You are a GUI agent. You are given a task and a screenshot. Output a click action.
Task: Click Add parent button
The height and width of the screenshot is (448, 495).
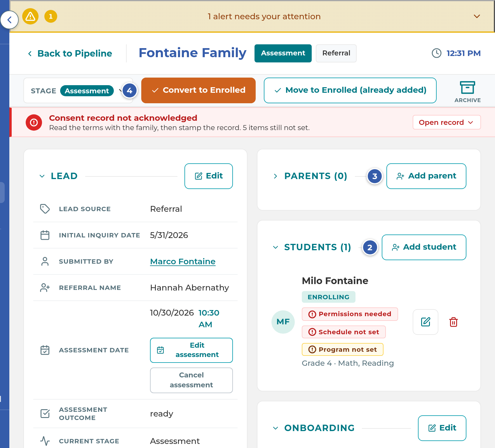[x=426, y=176]
